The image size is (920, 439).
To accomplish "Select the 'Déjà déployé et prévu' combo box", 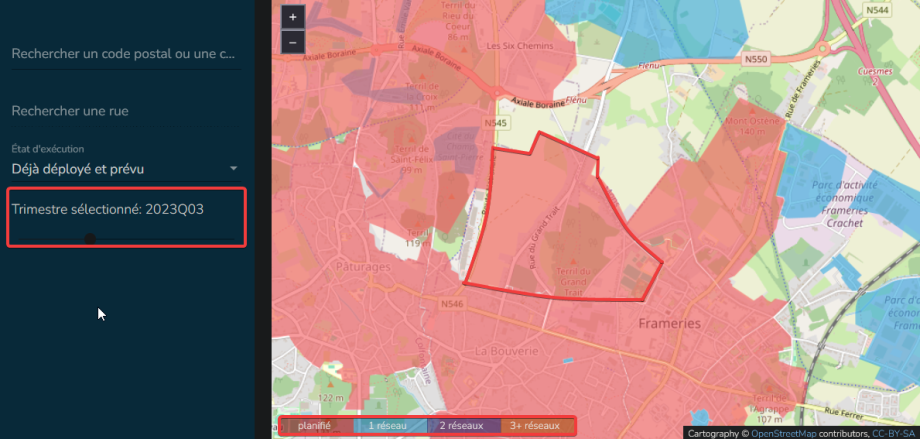I will click(x=120, y=169).
